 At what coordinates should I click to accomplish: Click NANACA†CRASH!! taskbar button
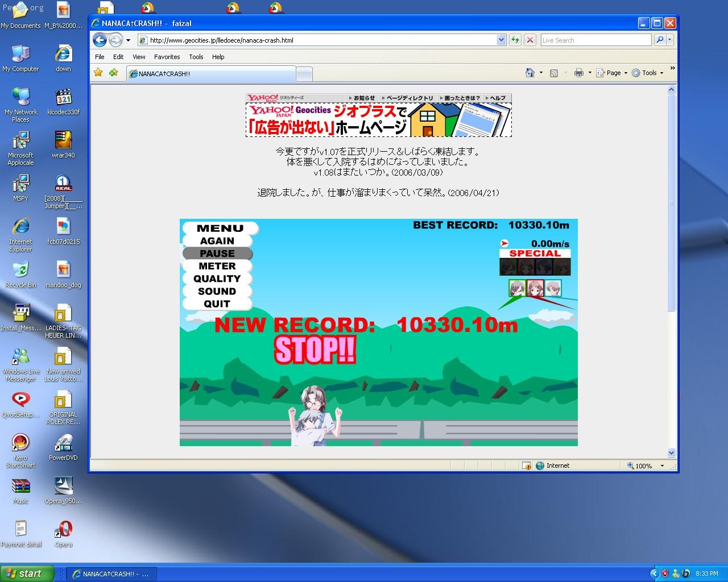(110, 574)
